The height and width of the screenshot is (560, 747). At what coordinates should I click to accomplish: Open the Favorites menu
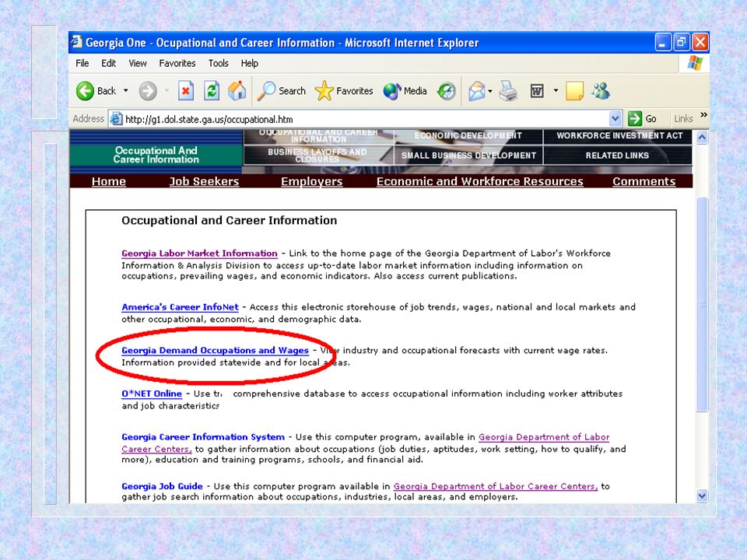[x=177, y=63]
